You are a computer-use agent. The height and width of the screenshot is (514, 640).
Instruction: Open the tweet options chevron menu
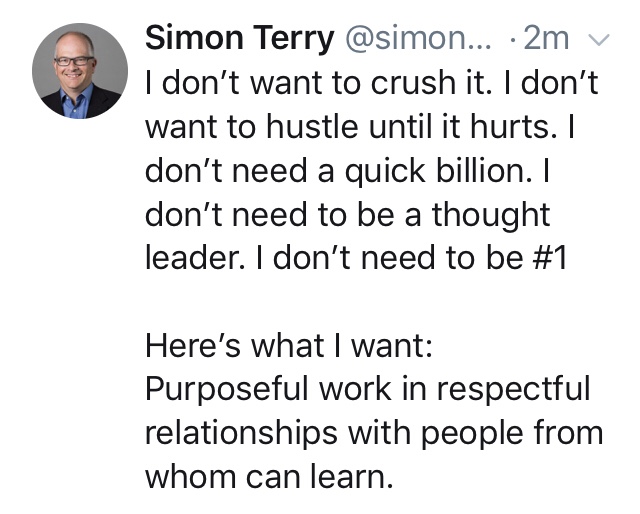point(598,41)
